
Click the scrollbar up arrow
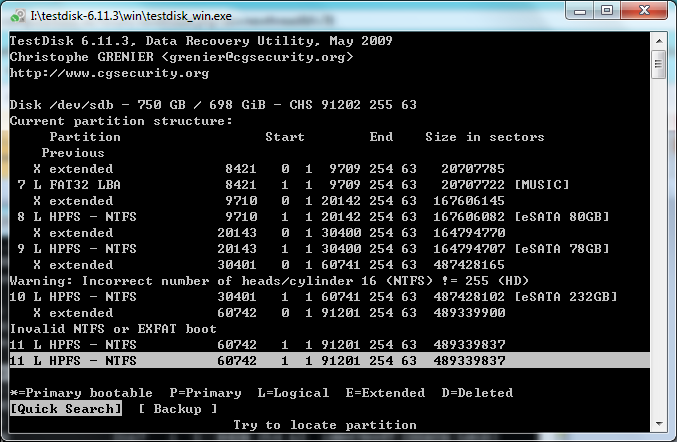pyautogui.click(x=659, y=41)
